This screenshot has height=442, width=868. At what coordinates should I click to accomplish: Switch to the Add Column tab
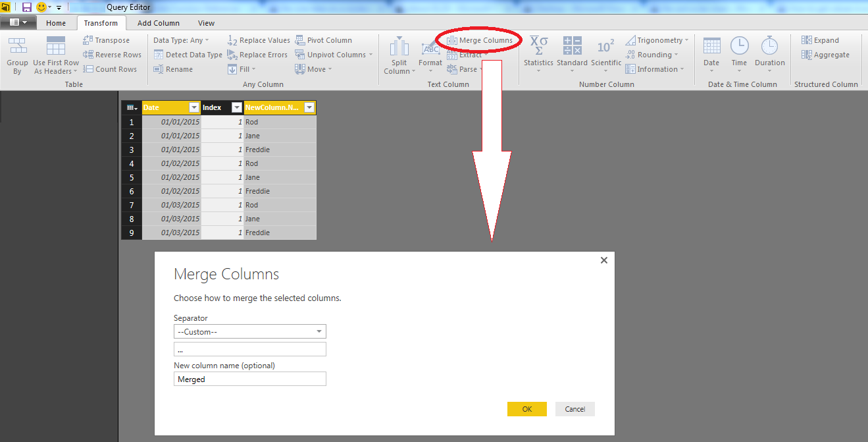(x=159, y=23)
